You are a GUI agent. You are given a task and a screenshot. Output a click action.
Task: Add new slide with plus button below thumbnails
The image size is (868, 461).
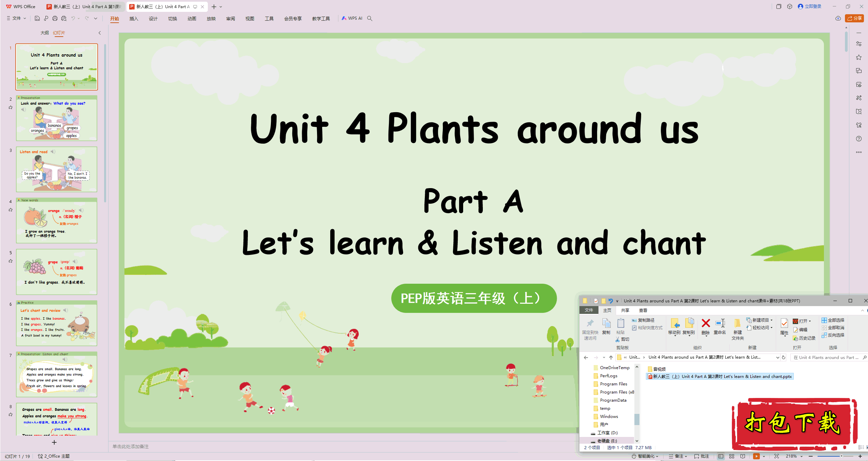pos(54,442)
